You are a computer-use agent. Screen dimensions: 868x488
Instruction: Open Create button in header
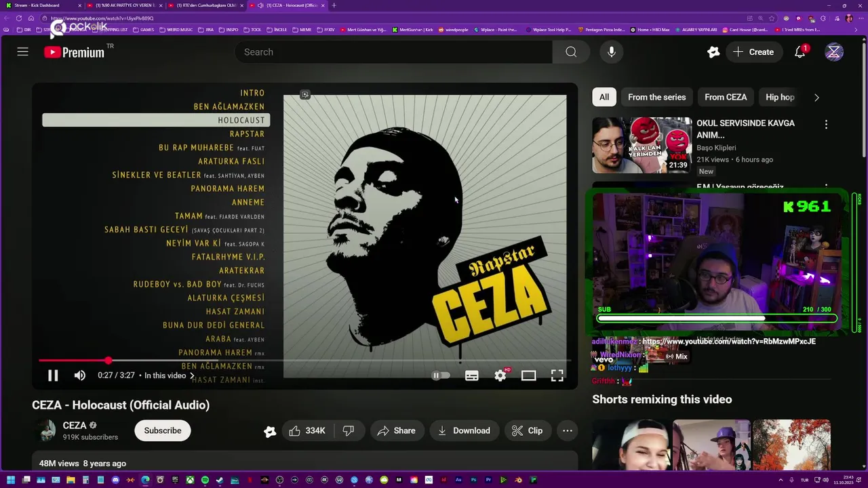(753, 52)
